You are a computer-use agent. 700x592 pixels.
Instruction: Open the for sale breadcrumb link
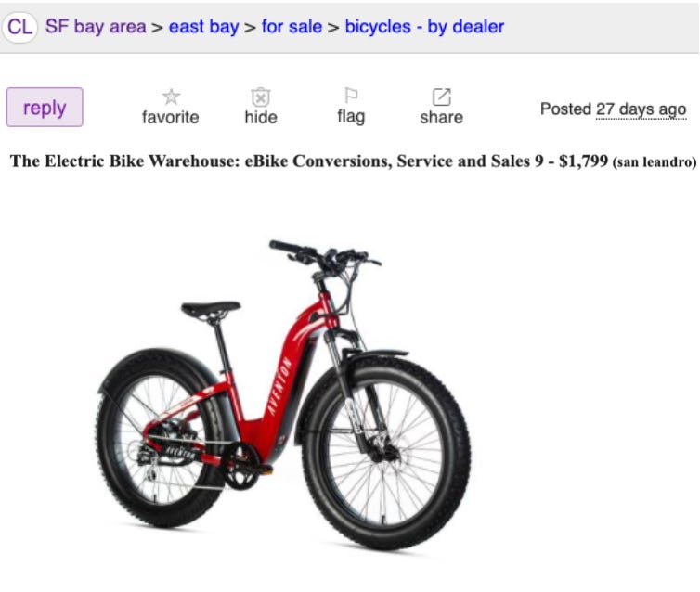click(x=292, y=27)
